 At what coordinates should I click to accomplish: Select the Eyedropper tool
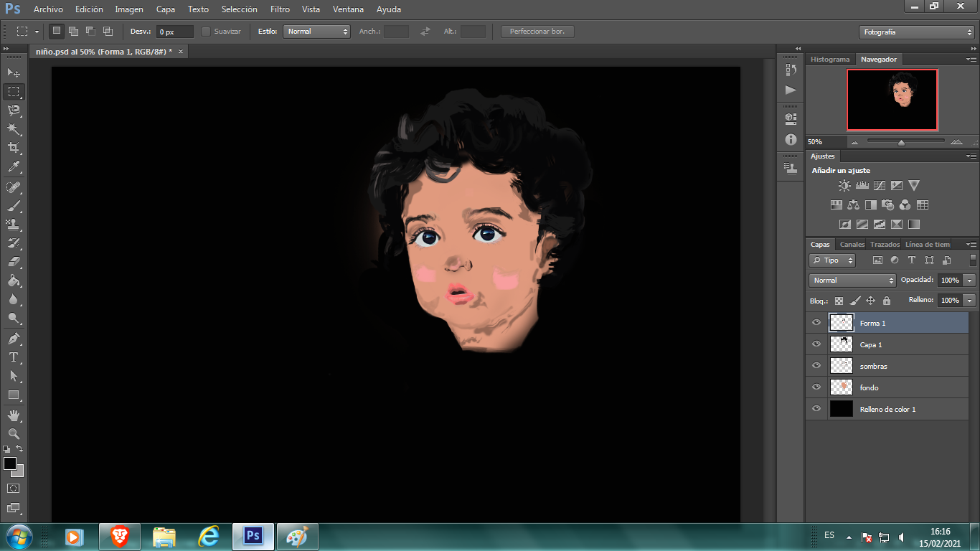tap(14, 166)
